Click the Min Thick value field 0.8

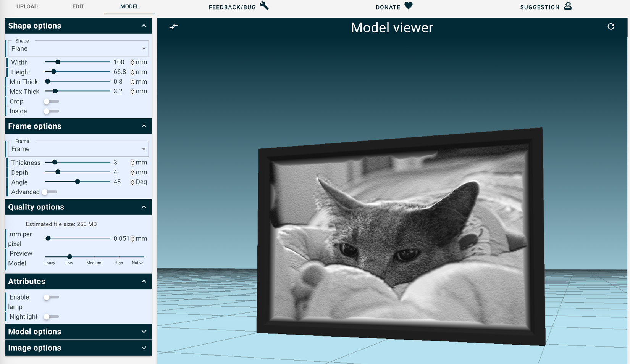121,82
